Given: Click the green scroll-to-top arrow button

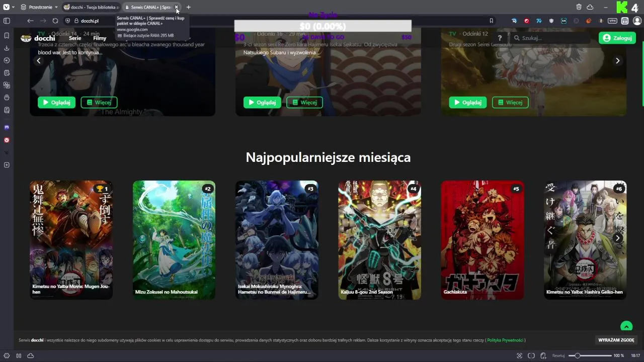Looking at the screenshot, I should tap(626, 327).
